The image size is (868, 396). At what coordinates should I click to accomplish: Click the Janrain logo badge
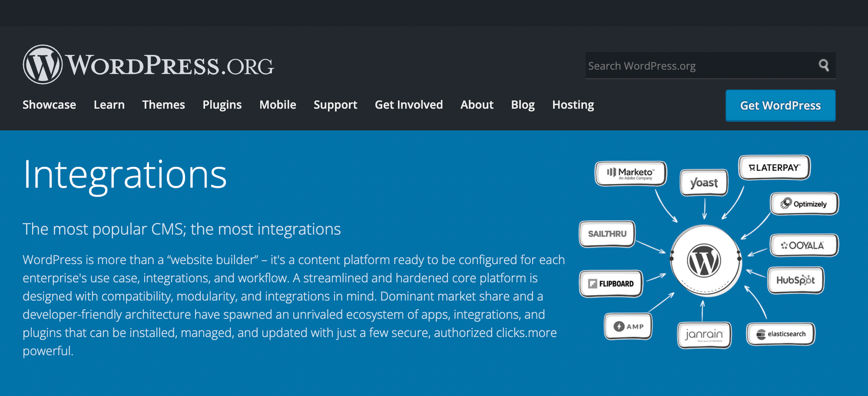click(704, 335)
